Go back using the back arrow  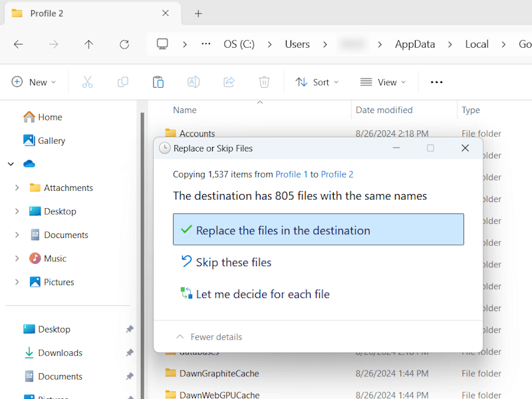[x=18, y=44]
